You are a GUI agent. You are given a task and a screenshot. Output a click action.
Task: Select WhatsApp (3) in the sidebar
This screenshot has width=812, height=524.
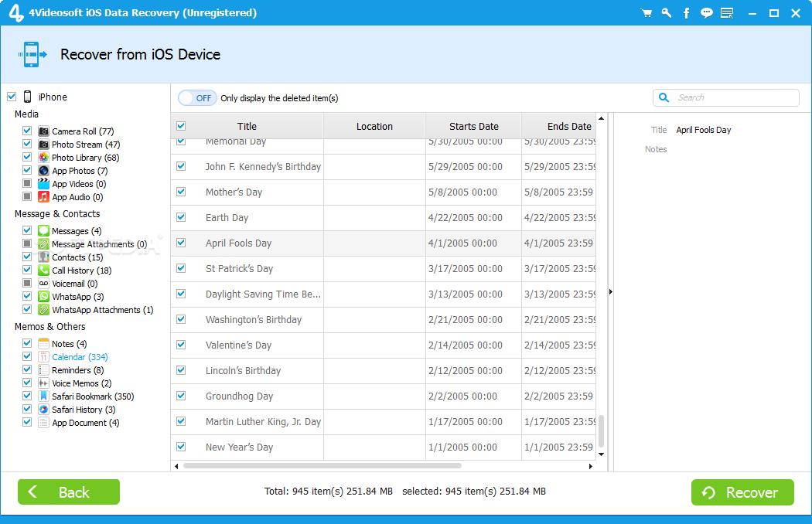pyautogui.click(x=77, y=297)
